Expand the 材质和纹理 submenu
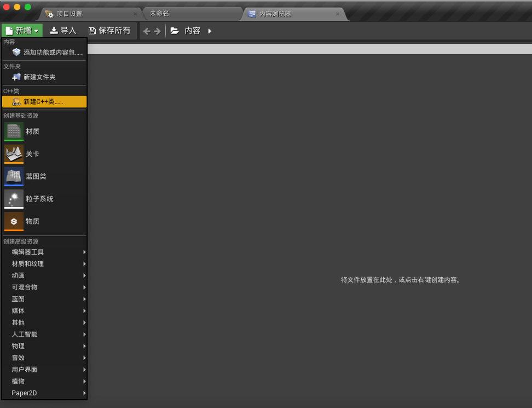The width and height of the screenshot is (532, 408). click(44, 264)
